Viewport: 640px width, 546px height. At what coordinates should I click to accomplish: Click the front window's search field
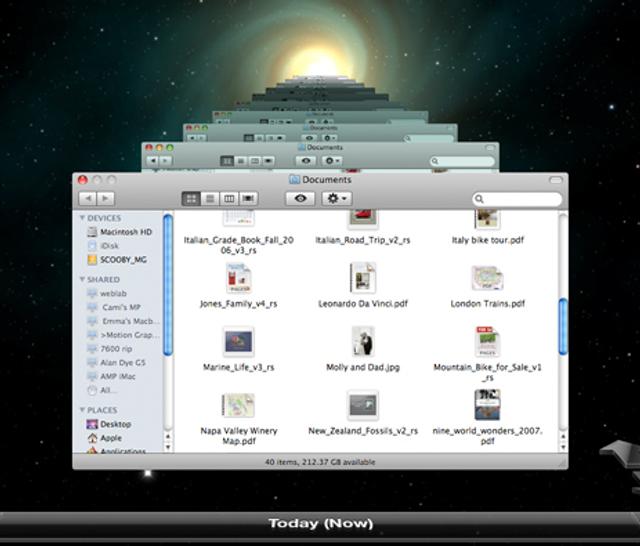pyautogui.click(x=517, y=199)
